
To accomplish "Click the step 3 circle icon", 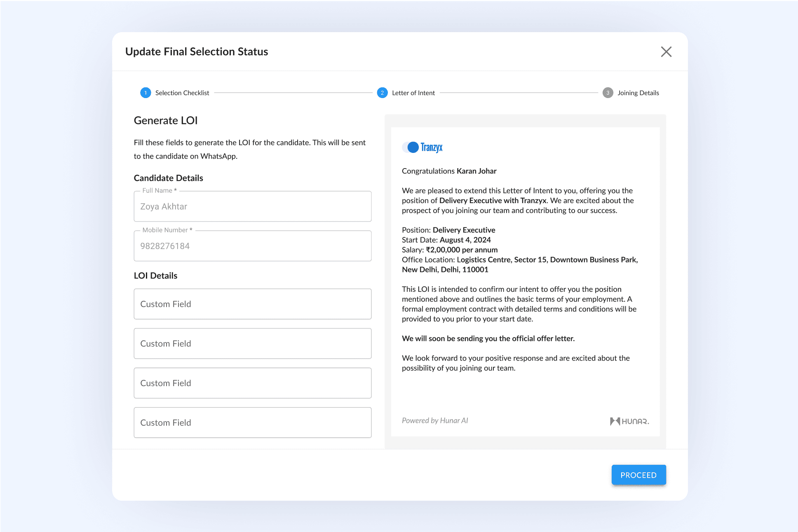I will (608, 93).
